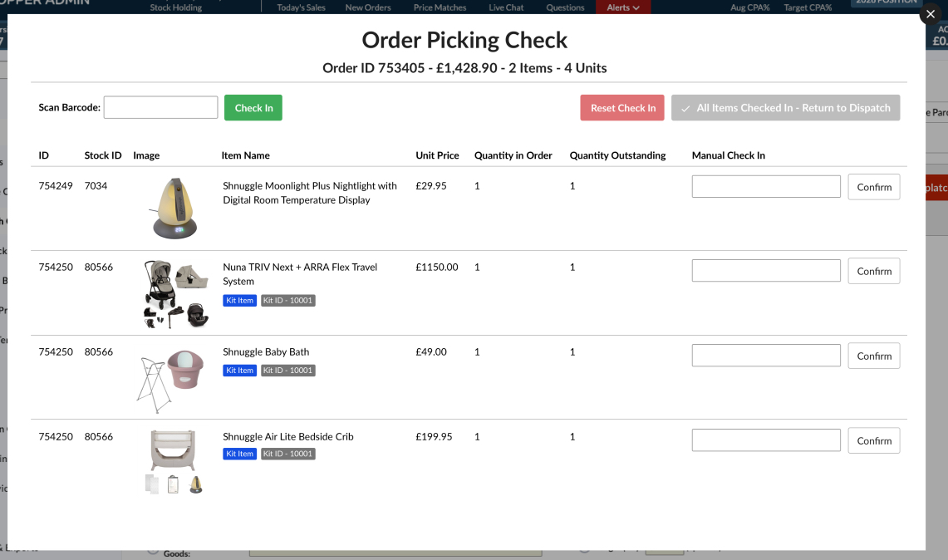Click the Shnuggle Moonlight nightlight product image
Image resolution: width=948 pixels, height=560 pixels.
coord(174,208)
